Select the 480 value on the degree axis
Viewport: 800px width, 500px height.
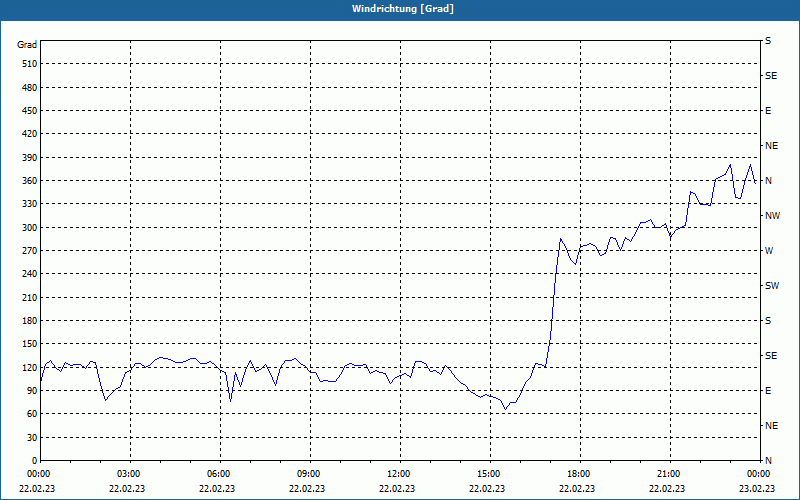point(30,87)
